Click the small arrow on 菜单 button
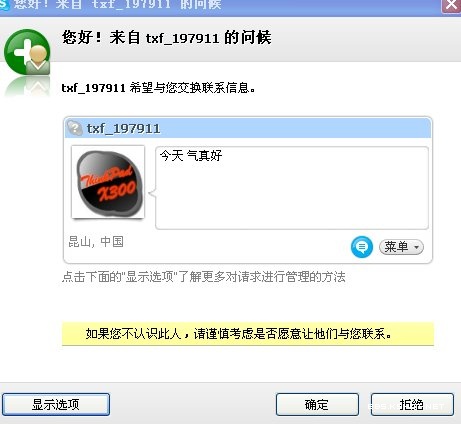 pyautogui.click(x=416, y=247)
